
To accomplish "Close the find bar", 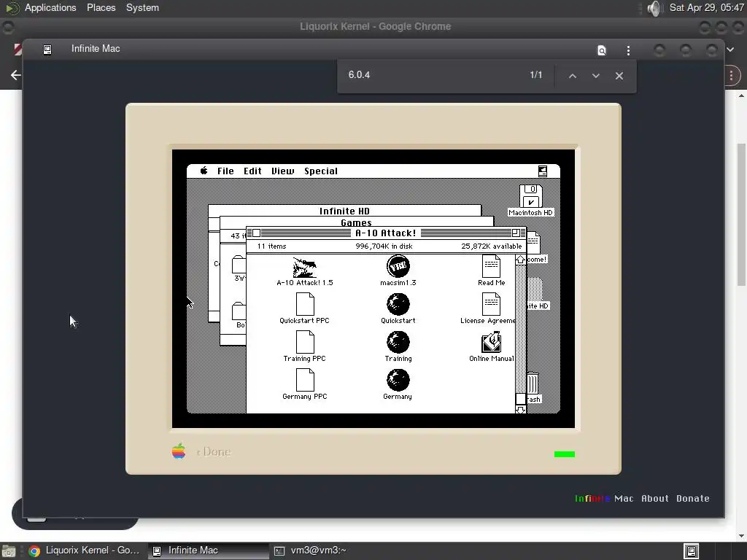I will click(619, 76).
